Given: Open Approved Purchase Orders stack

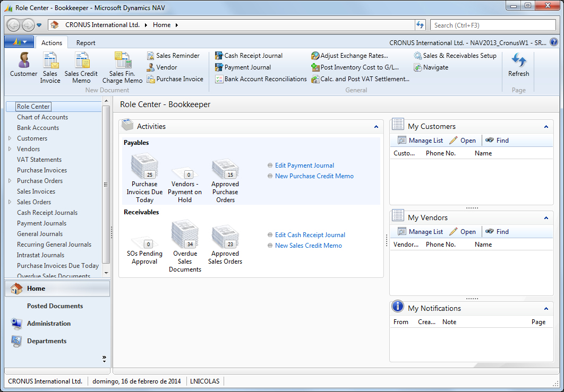Looking at the screenshot, I should (225, 181).
